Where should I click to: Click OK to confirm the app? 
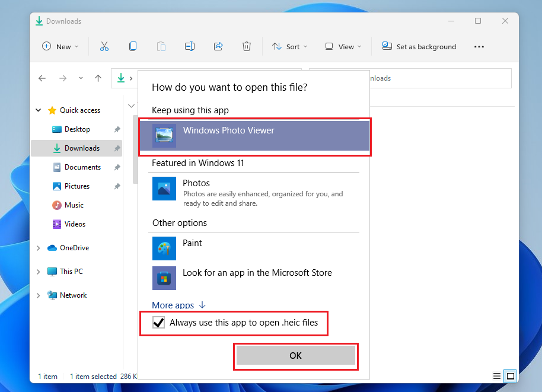click(x=295, y=355)
